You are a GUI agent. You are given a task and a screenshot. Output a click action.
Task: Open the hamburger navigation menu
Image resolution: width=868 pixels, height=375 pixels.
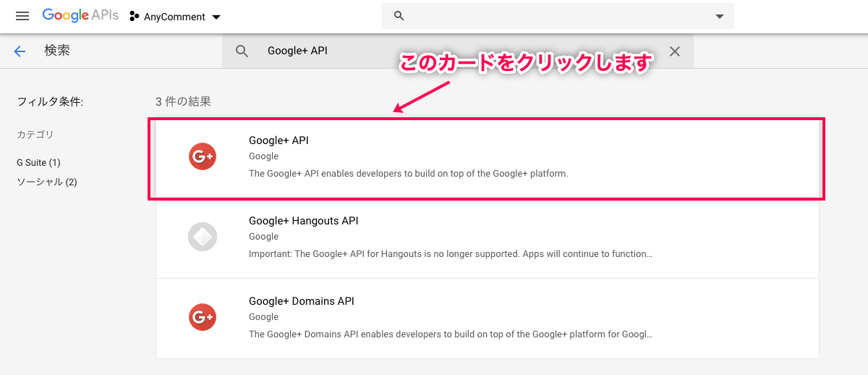tap(22, 16)
